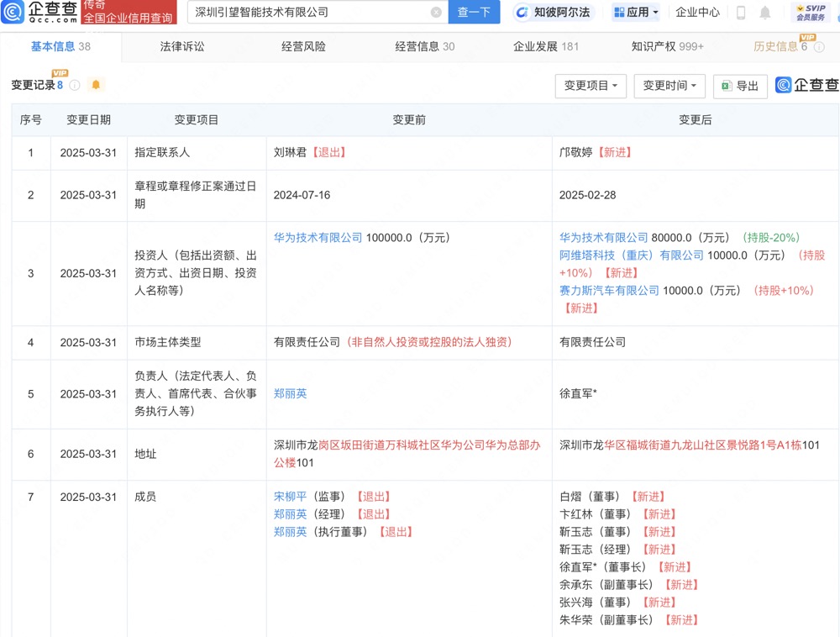Click the 序号 column header
This screenshot has width=840, height=637.
pyautogui.click(x=30, y=120)
